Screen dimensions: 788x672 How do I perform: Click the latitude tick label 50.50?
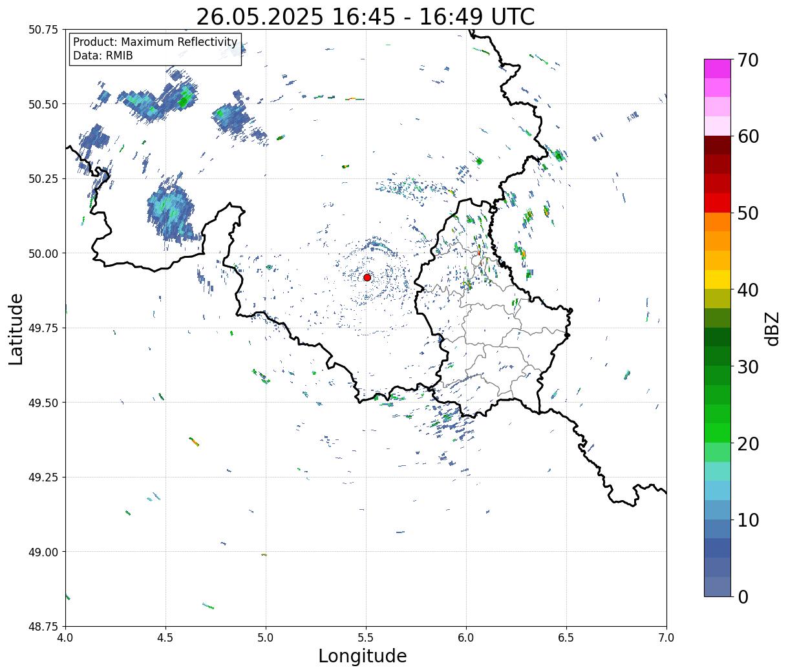(43, 104)
